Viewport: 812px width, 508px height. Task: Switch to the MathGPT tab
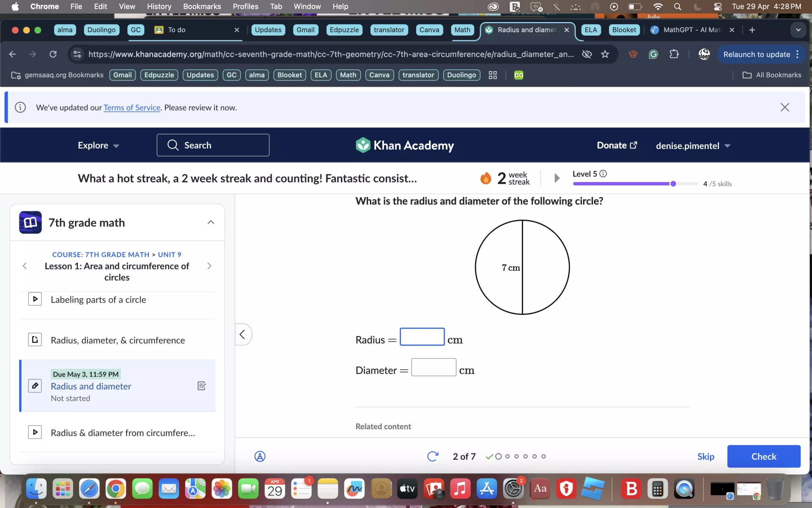coord(692,30)
